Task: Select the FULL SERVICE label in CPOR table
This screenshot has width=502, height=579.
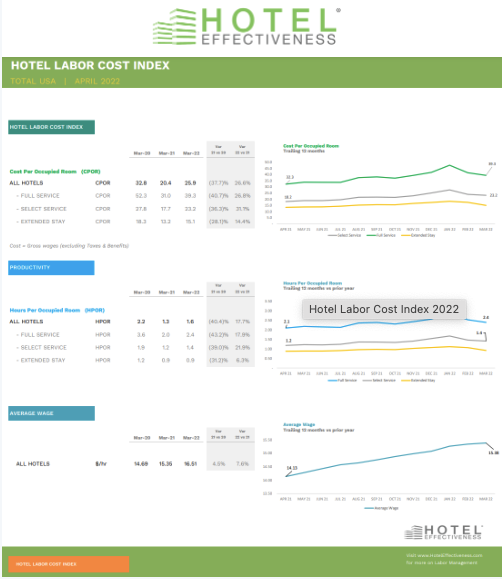Action: click(x=40, y=196)
